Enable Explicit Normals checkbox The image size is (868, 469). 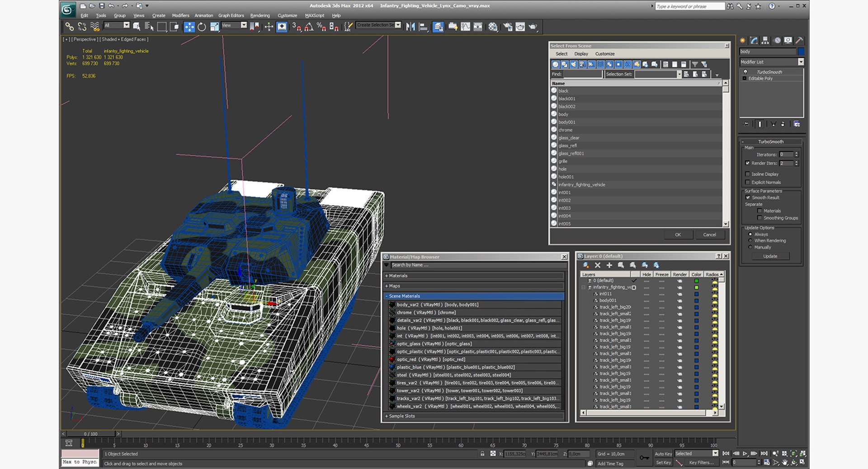click(747, 182)
